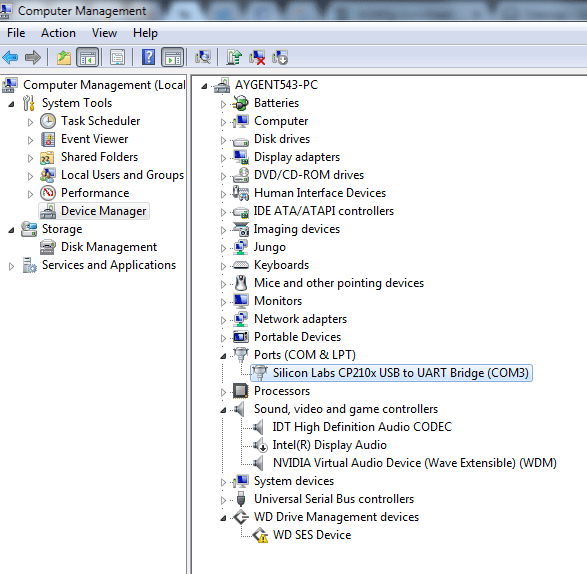This screenshot has height=574, width=587.
Task: Click the Forward arrow toolbar icon
Action: pyautogui.click(x=33, y=57)
